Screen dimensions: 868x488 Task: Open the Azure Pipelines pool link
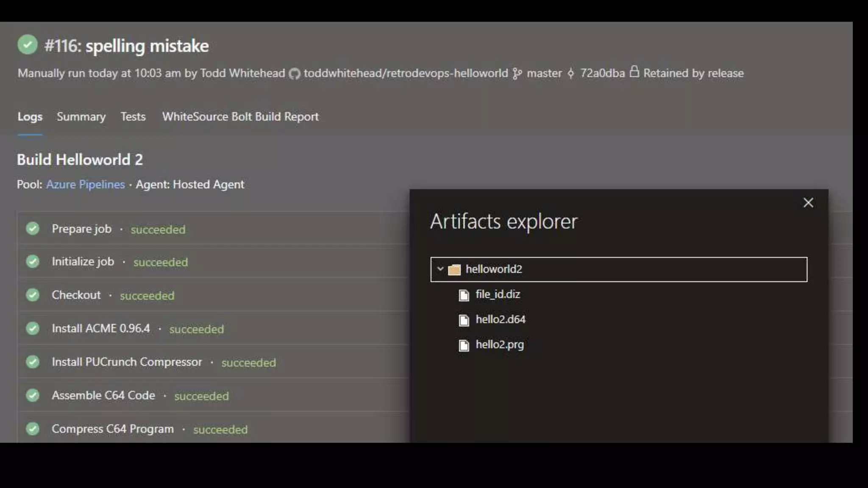pyautogui.click(x=85, y=185)
